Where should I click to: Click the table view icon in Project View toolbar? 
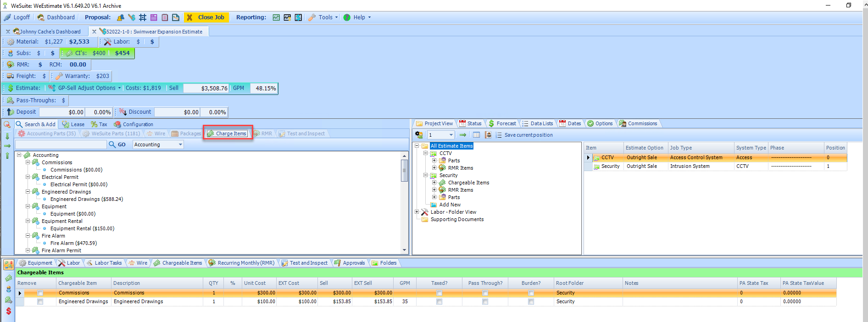(476, 135)
